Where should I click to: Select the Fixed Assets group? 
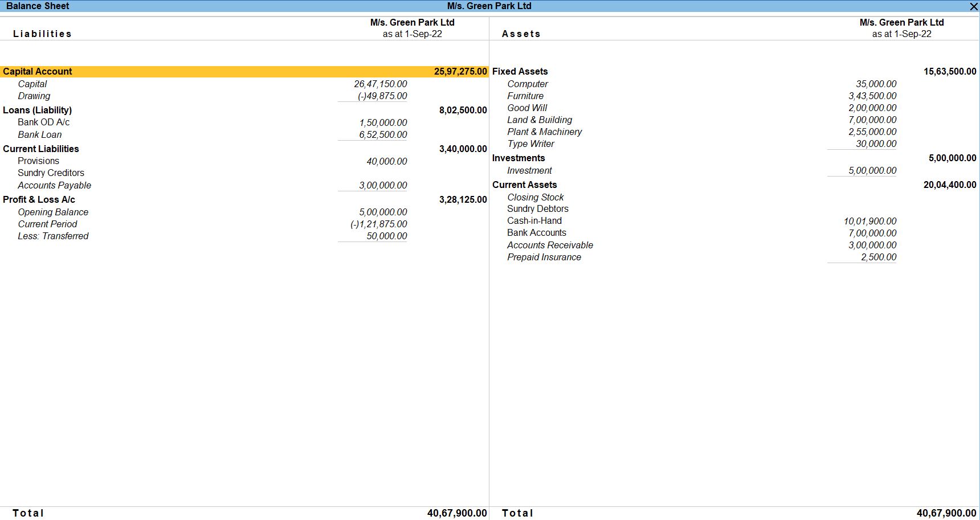520,72
